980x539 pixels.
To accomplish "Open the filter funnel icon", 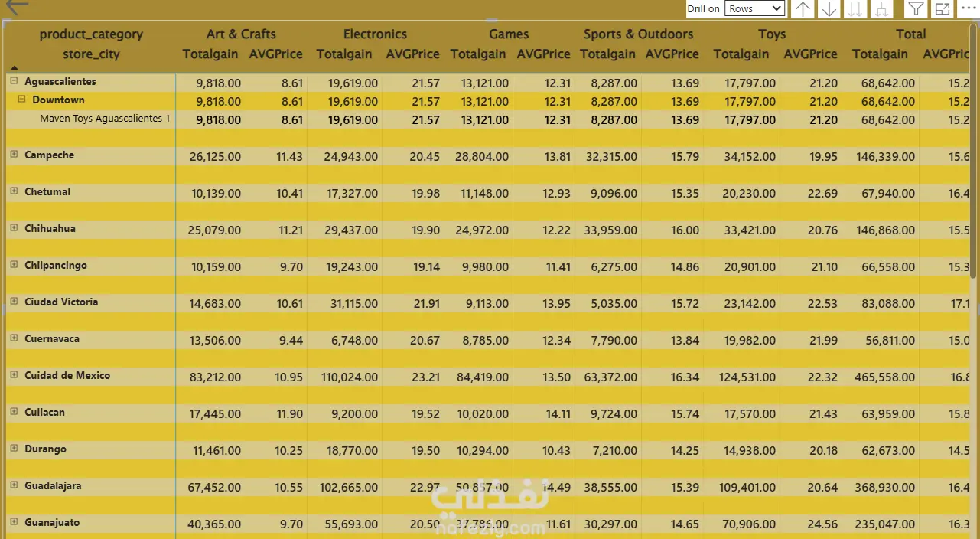I will (x=916, y=9).
